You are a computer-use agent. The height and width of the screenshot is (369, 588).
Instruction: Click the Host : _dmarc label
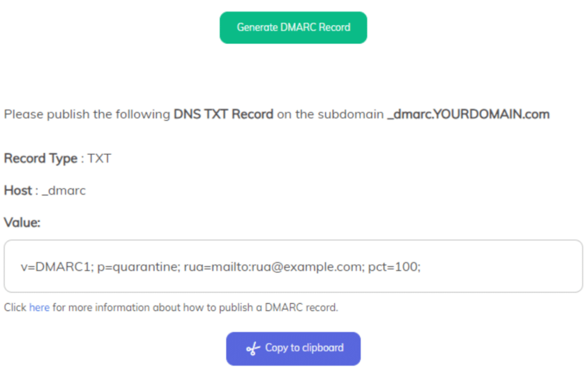pyautogui.click(x=45, y=190)
